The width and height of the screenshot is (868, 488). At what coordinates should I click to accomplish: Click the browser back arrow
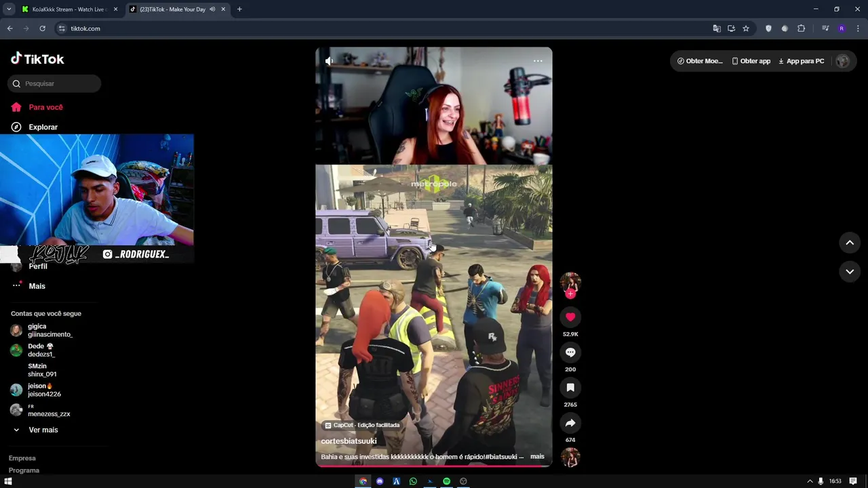tap(9, 28)
